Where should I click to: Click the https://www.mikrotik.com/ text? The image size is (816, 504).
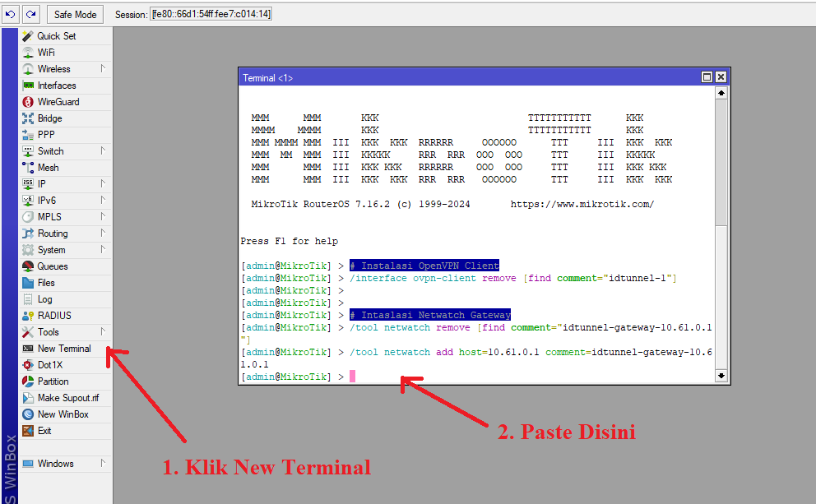582,205
